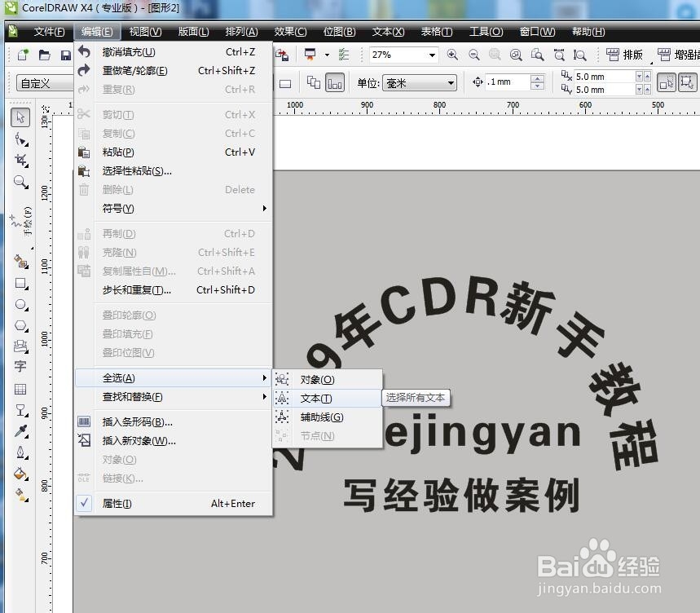The image size is (700, 613).
Task: Select the Shape edit tool
Action: tap(20, 139)
